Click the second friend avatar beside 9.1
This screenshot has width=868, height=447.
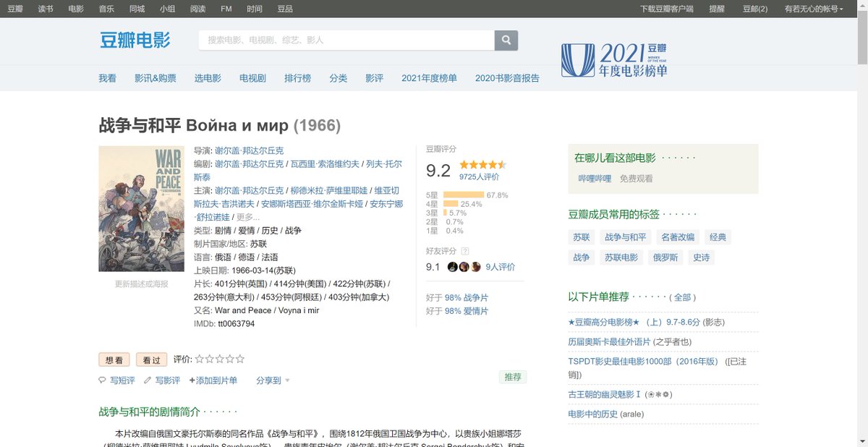(464, 267)
